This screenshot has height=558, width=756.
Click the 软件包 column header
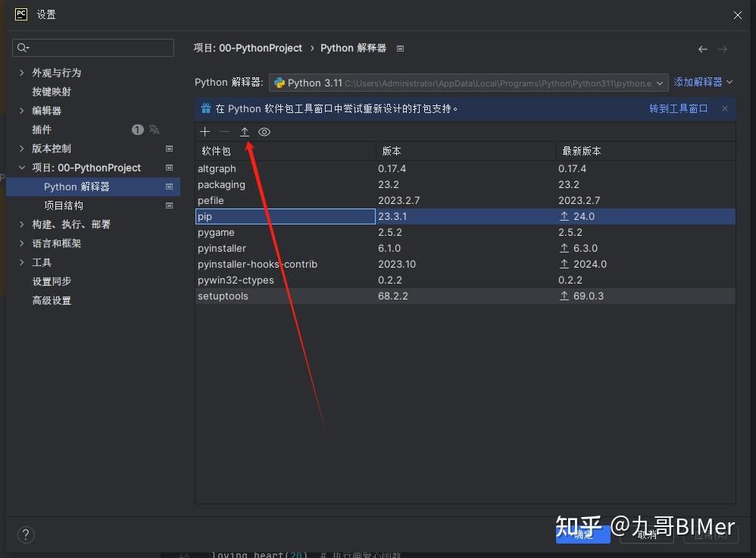pyautogui.click(x=286, y=151)
